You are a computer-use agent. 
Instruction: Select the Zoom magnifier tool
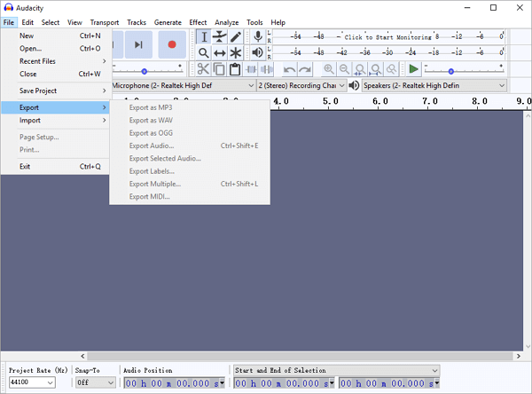click(203, 53)
